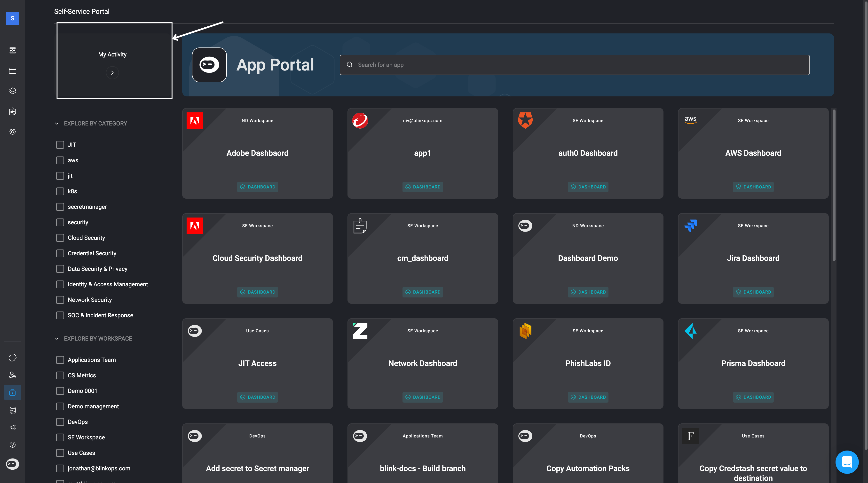Click the note icon on cm_dashboard card
This screenshot has width=868, height=483.
pos(360,226)
